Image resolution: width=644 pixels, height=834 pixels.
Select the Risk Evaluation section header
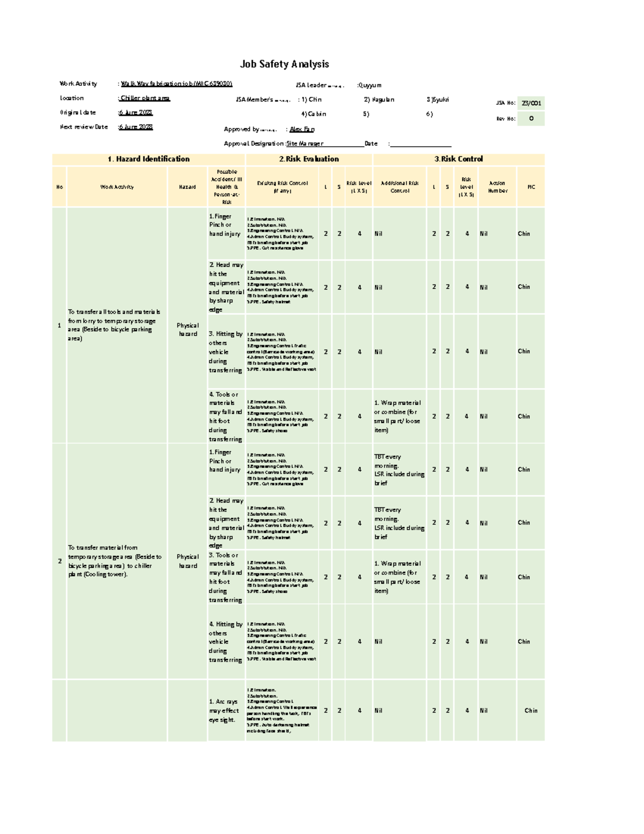pos(309,159)
